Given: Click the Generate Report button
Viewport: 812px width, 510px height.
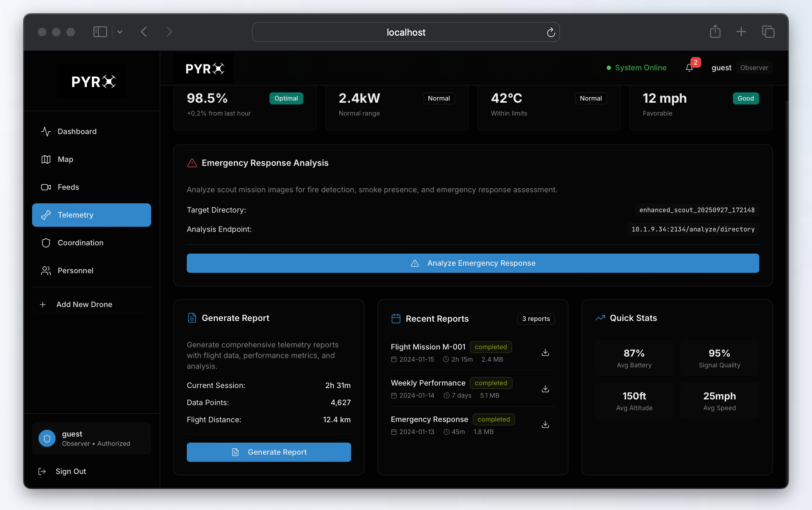Looking at the screenshot, I should [x=269, y=452].
